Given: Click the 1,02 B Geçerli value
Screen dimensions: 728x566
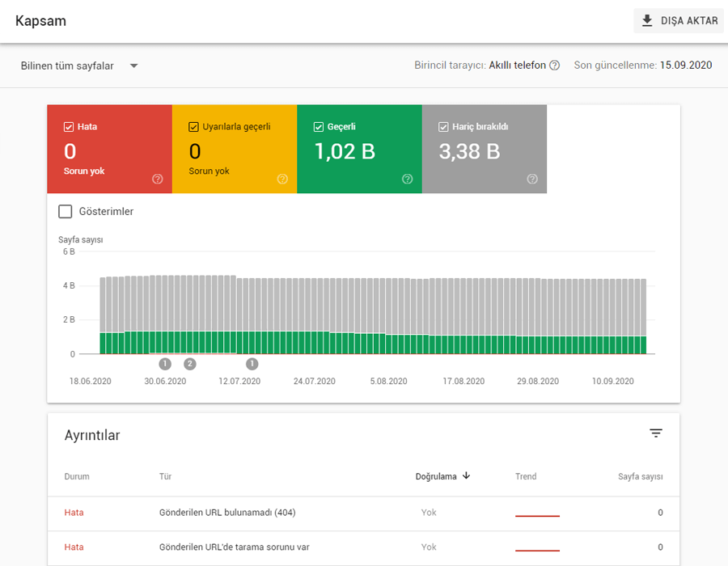Looking at the screenshot, I should coord(345,151).
